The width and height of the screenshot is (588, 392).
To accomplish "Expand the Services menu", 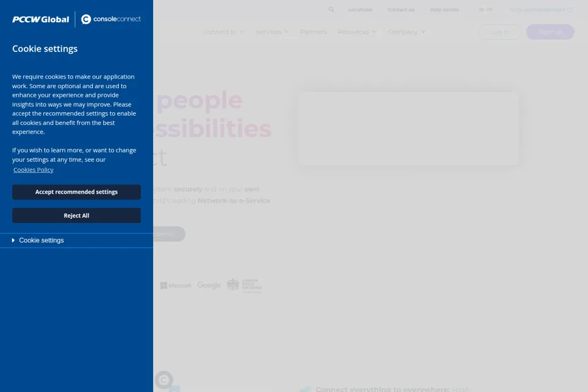I will tap(272, 32).
